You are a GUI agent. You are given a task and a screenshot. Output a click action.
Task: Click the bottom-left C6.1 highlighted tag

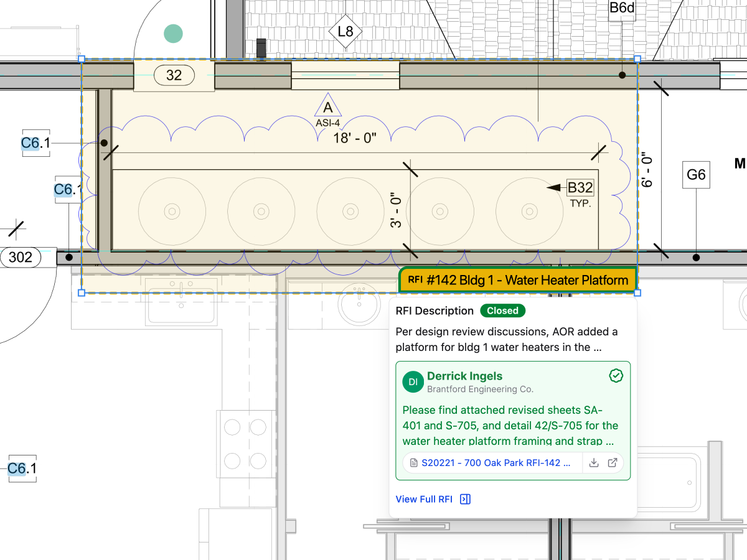pos(22,468)
